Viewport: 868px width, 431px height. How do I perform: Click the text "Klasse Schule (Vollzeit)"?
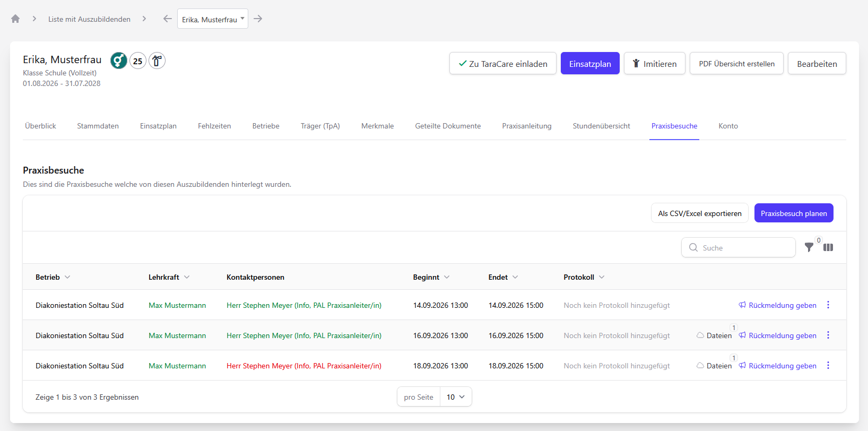(59, 73)
